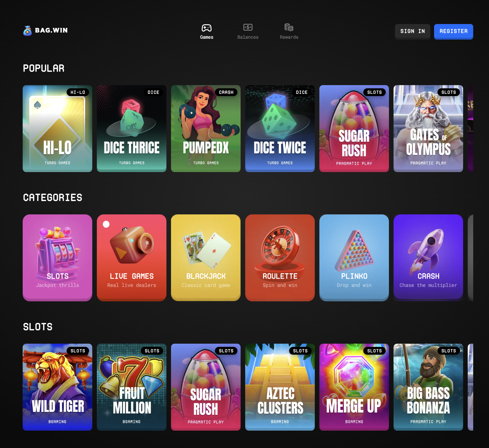Open Rewards via the coin stack icon

click(x=289, y=27)
